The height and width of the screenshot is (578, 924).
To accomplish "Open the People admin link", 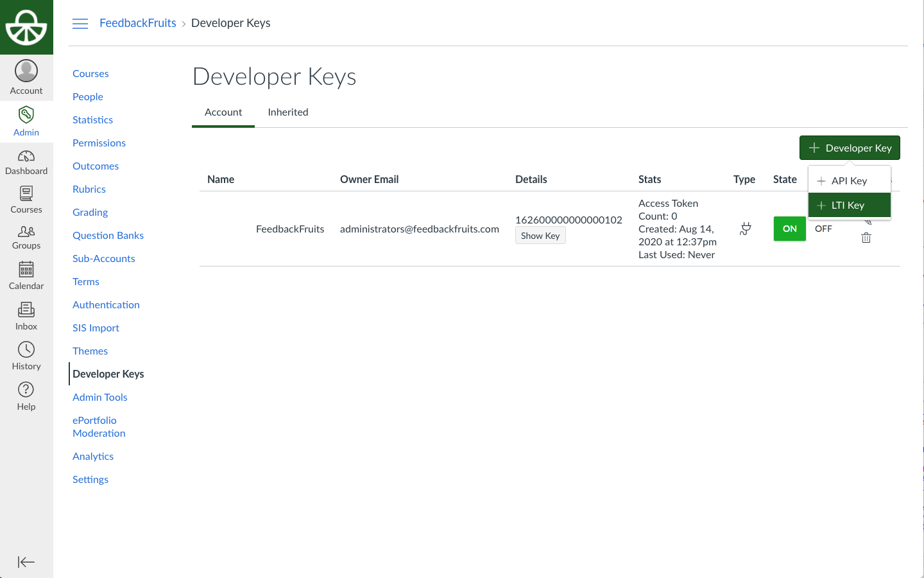I will [88, 97].
